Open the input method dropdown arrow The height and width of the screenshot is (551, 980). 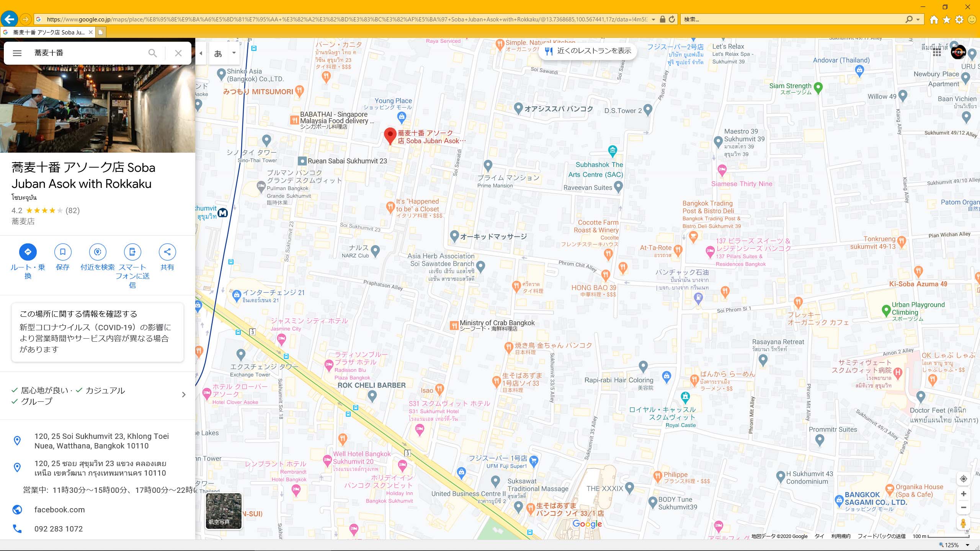(234, 53)
